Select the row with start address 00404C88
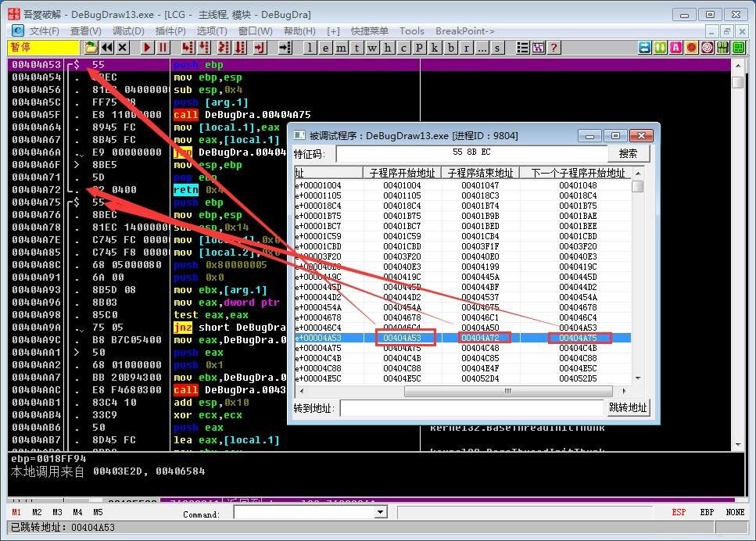 coord(462,368)
